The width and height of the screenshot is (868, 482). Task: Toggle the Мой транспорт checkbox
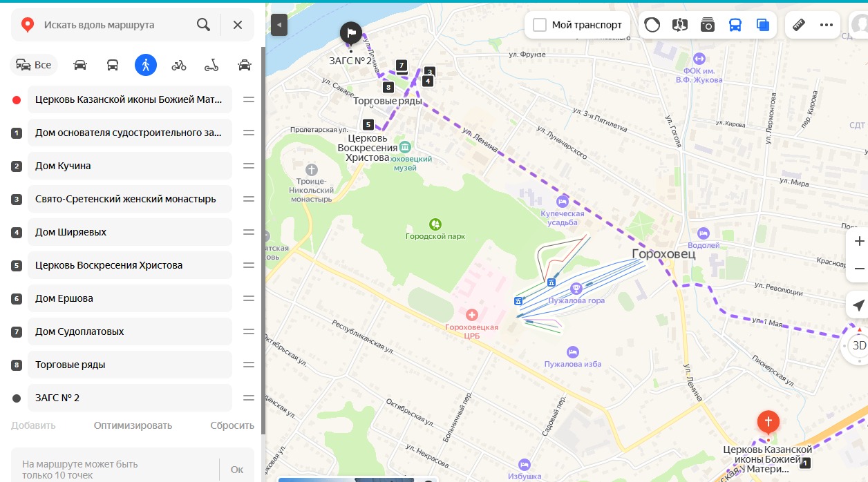(540, 25)
